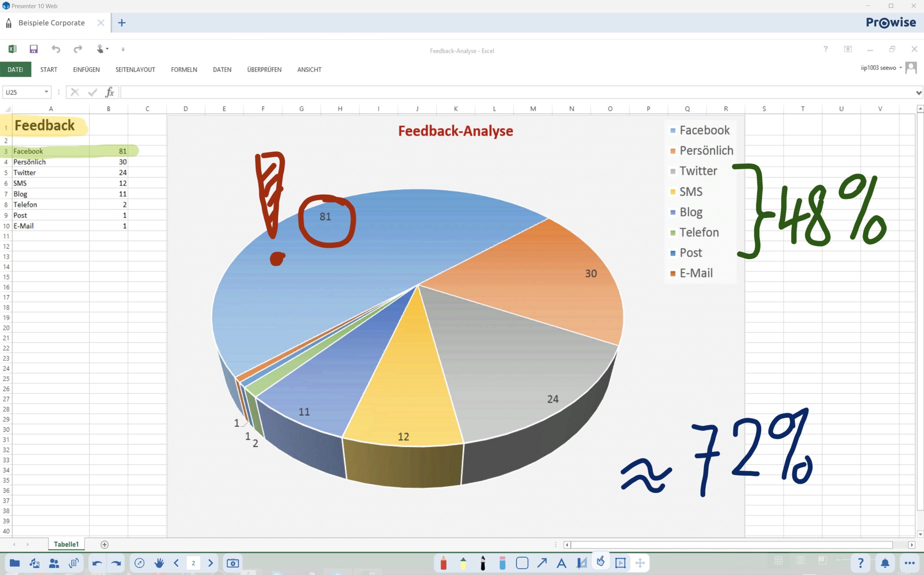Open the folder icon in Prowise toolbar
The image size is (924, 575).
point(14,563)
